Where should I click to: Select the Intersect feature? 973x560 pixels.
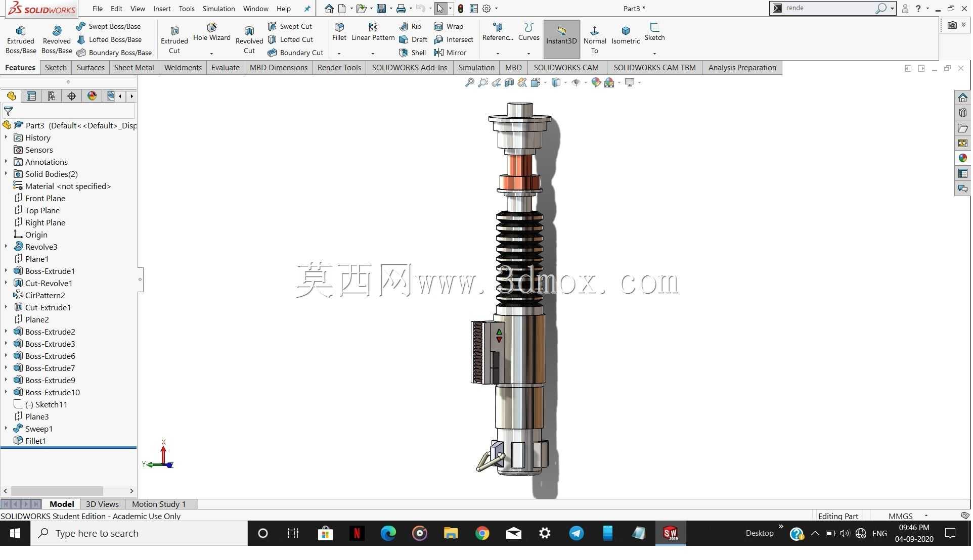[454, 39]
